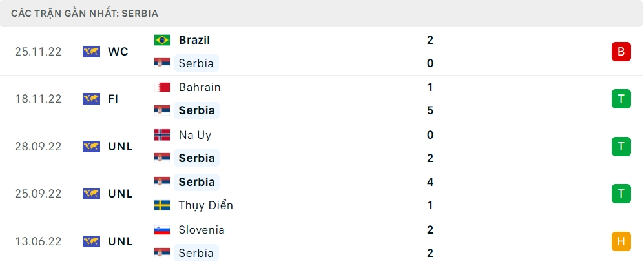Click the Brazil flag icon
Viewport: 644px width, 266px height.
tap(162, 40)
